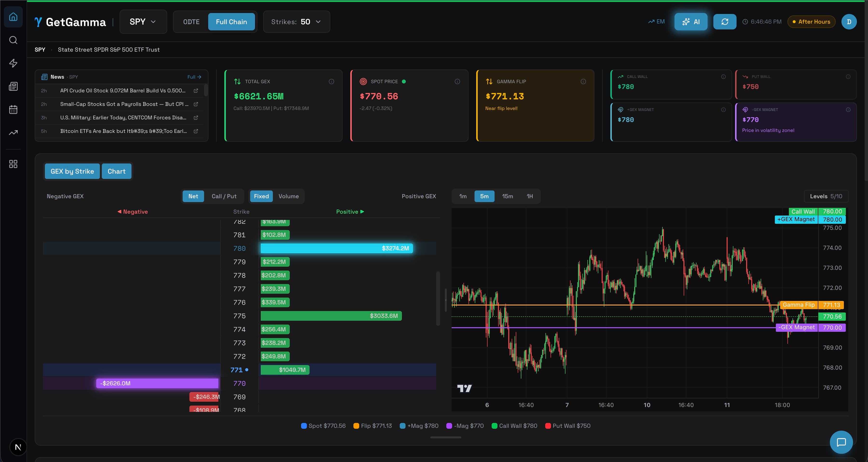Select Call / Put view
Image resolution: width=868 pixels, height=462 pixels.
coord(224,196)
